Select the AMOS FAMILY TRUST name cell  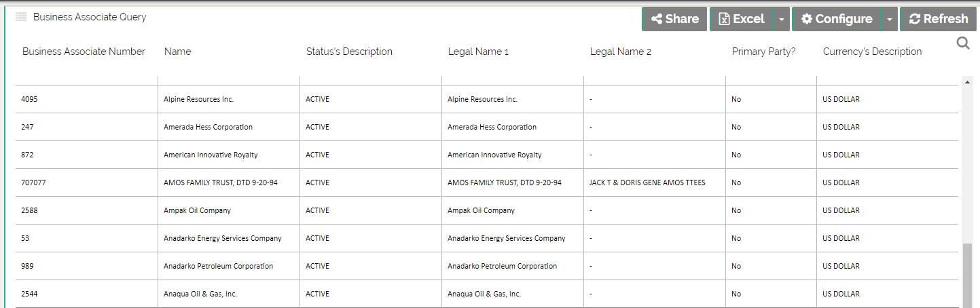point(220,182)
